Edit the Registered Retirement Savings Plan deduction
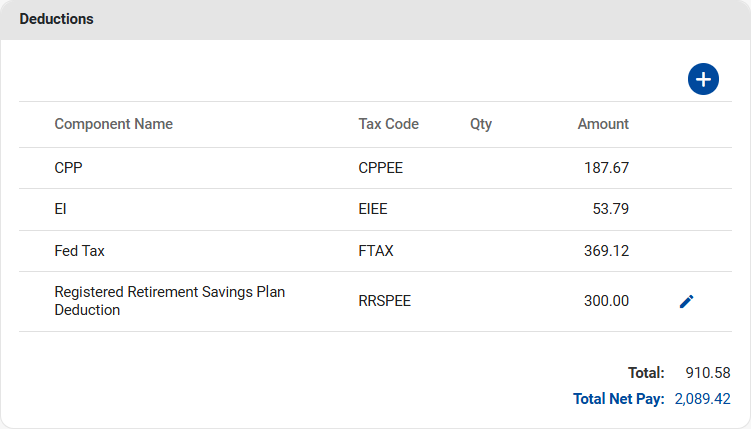The image size is (751, 429). click(686, 301)
